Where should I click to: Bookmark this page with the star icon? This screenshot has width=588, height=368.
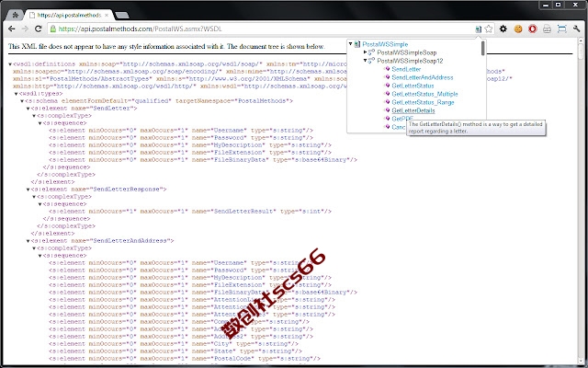point(488,29)
